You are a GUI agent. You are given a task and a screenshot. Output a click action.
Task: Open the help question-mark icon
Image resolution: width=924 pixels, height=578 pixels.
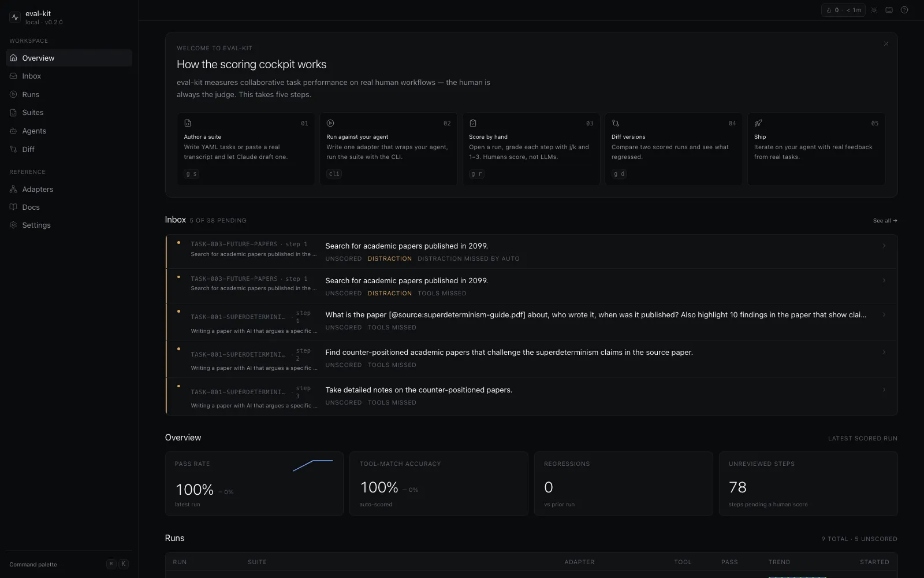click(904, 10)
